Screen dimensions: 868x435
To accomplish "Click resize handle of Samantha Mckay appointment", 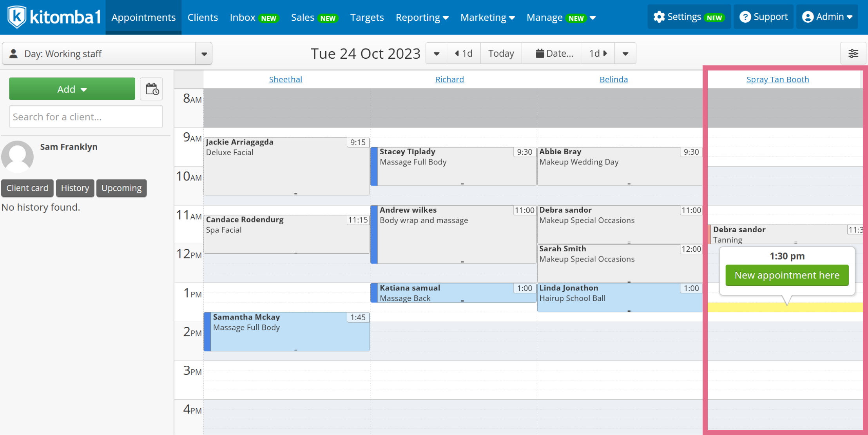I will 296,349.
